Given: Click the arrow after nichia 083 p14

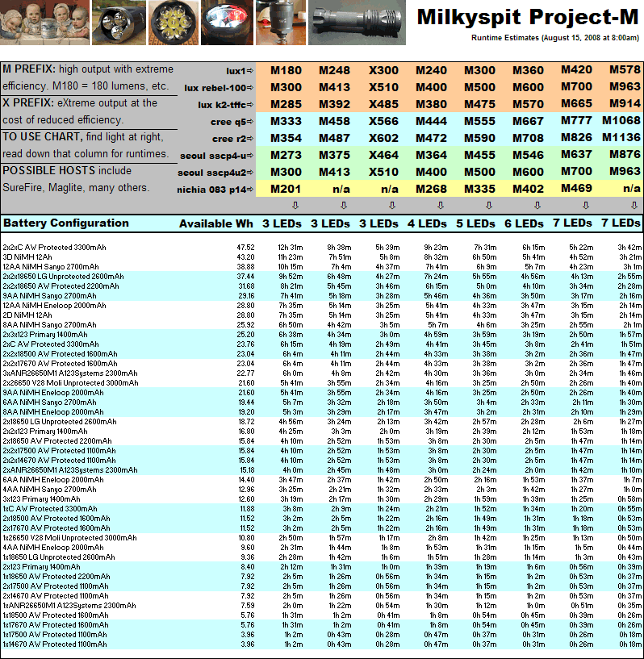Looking at the screenshot, I should coord(249,190).
